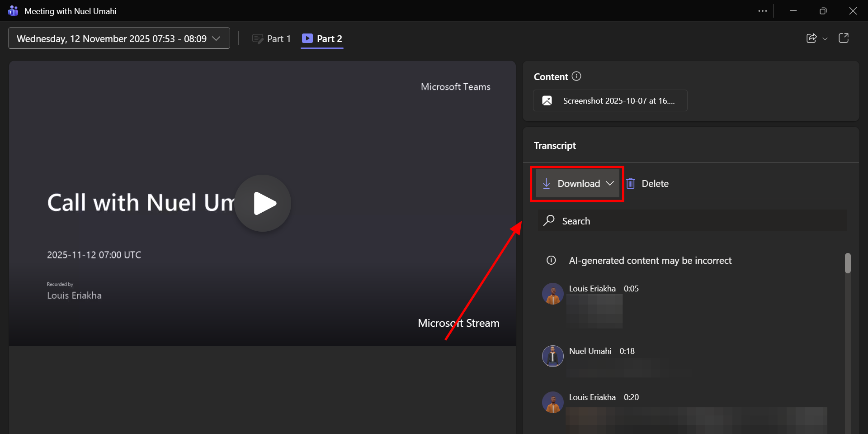Click the Content info icon
The image size is (868, 434).
pyautogui.click(x=576, y=76)
